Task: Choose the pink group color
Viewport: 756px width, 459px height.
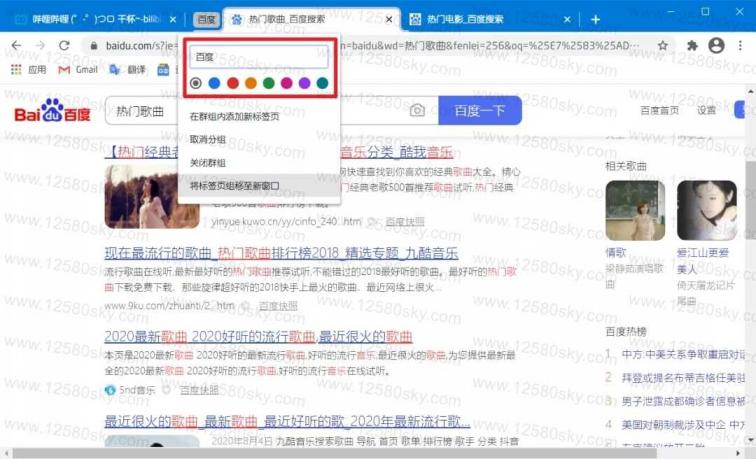Action: pos(286,83)
